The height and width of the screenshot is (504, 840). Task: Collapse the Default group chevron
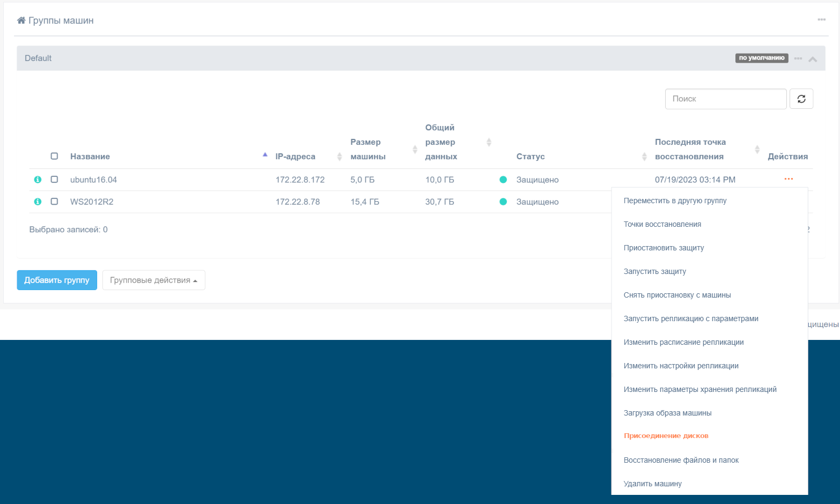click(x=813, y=59)
